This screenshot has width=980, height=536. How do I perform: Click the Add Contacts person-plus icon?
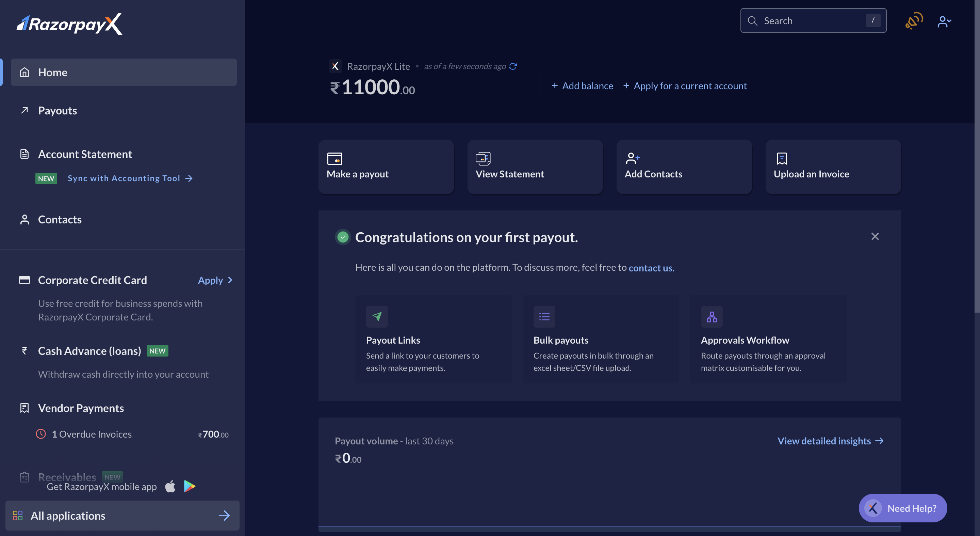pos(633,158)
